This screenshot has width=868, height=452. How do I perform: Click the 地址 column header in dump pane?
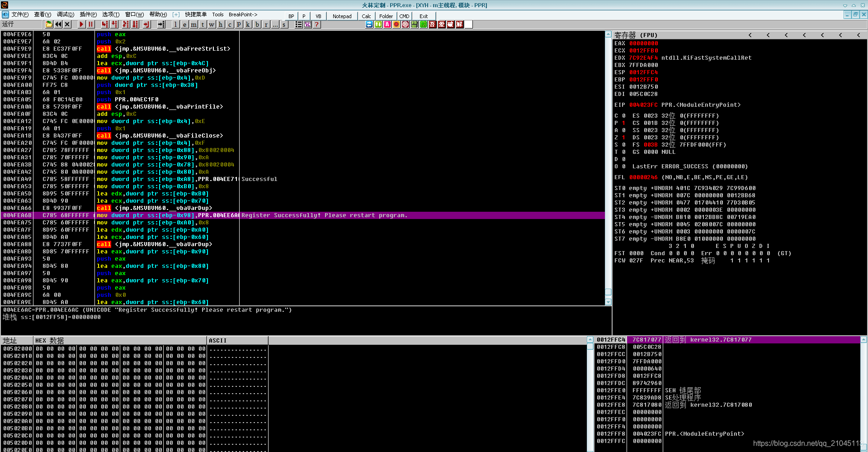[x=17, y=340]
